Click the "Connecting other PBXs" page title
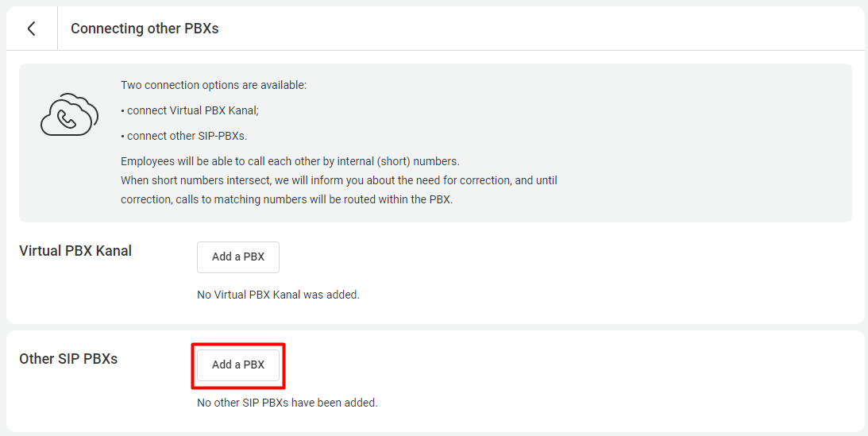The image size is (868, 436). tap(145, 29)
